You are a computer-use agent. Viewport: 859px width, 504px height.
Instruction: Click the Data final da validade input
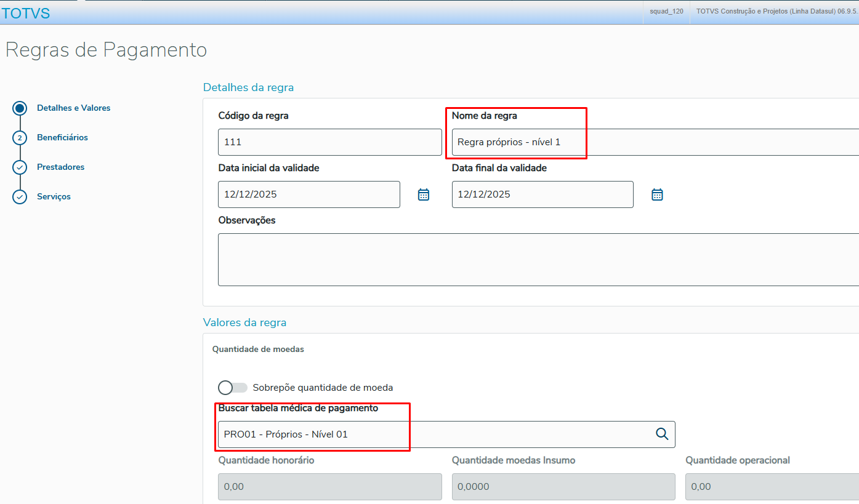click(542, 194)
